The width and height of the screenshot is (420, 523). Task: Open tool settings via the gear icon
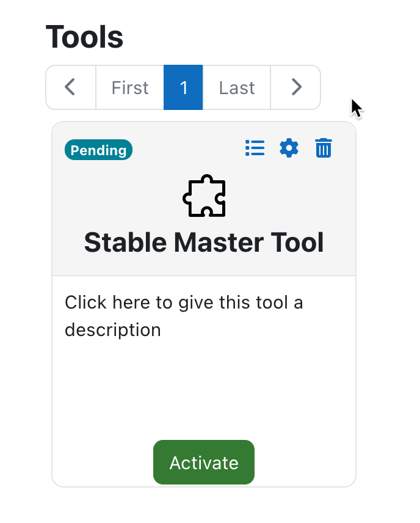(289, 148)
